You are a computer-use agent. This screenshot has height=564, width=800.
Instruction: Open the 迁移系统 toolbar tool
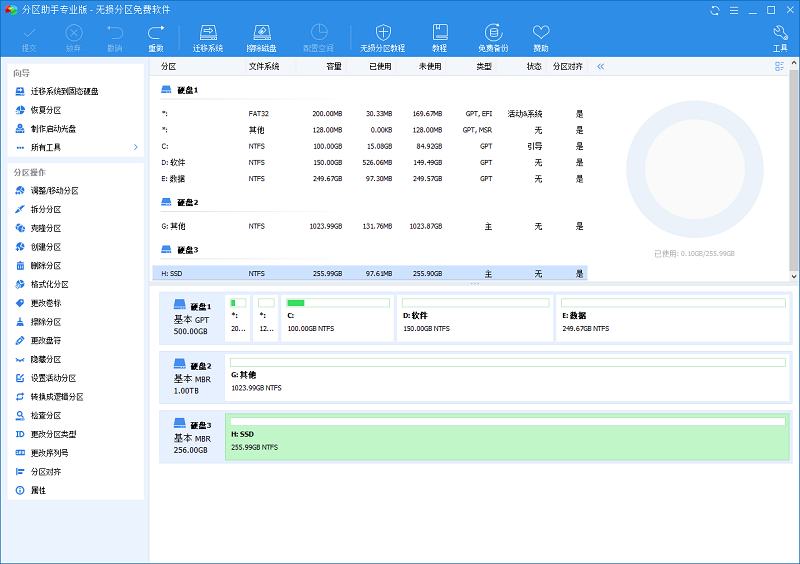coord(208,38)
